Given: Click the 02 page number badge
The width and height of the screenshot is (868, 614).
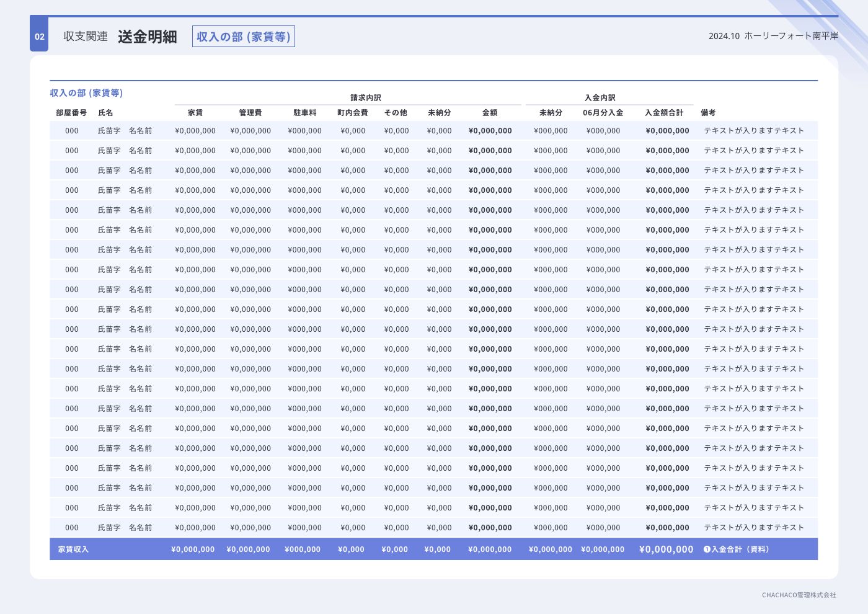Looking at the screenshot, I should (39, 37).
